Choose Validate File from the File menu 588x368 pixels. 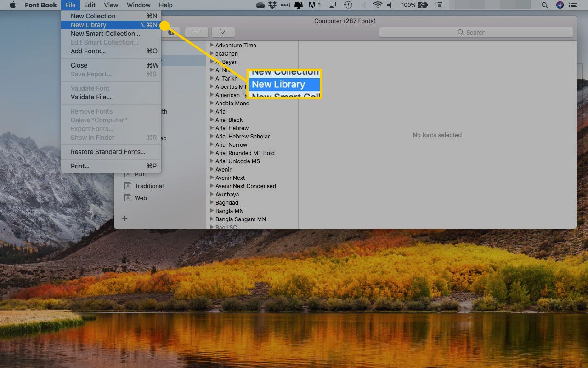[111, 97]
